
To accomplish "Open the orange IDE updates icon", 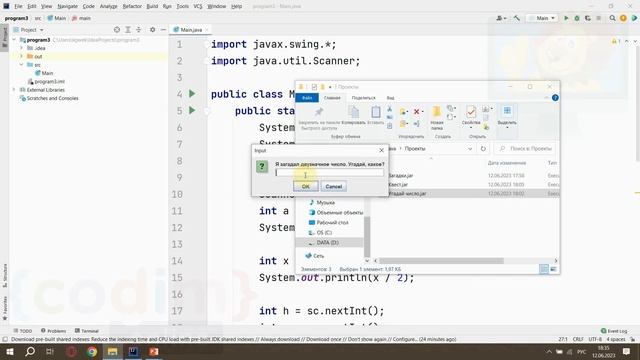I will (623, 18).
